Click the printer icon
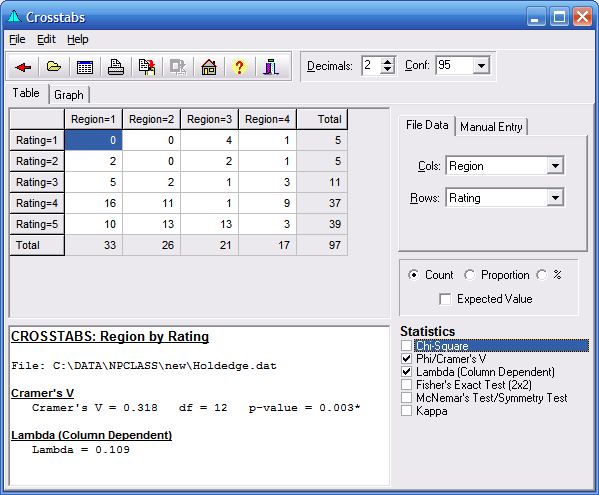The image size is (599, 495). pyautogui.click(x=115, y=67)
